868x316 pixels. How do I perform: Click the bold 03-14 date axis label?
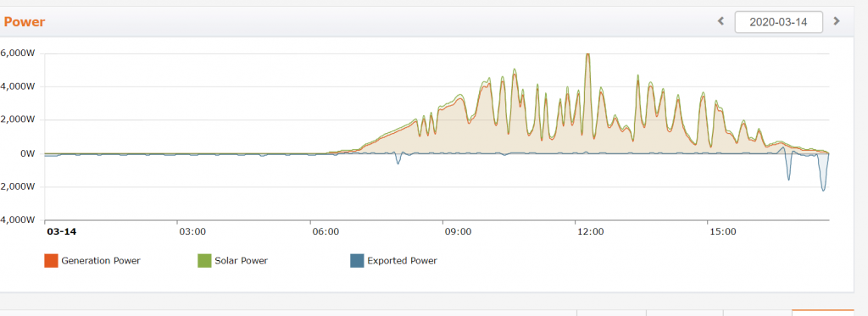pos(61,231)
